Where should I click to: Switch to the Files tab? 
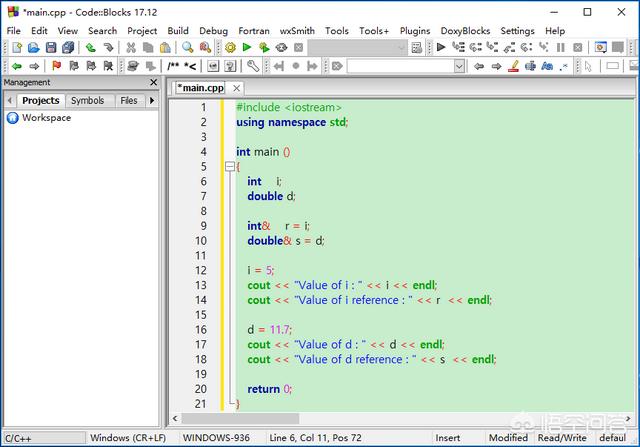click(x=129, y=100)
